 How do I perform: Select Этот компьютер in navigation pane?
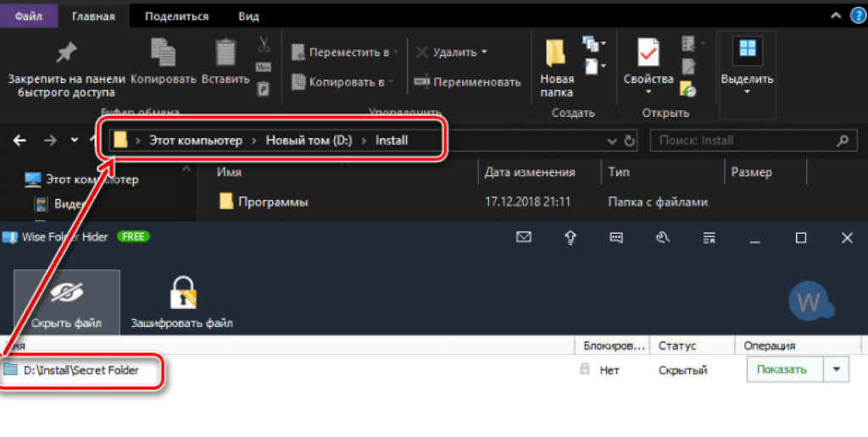(81, 180)
